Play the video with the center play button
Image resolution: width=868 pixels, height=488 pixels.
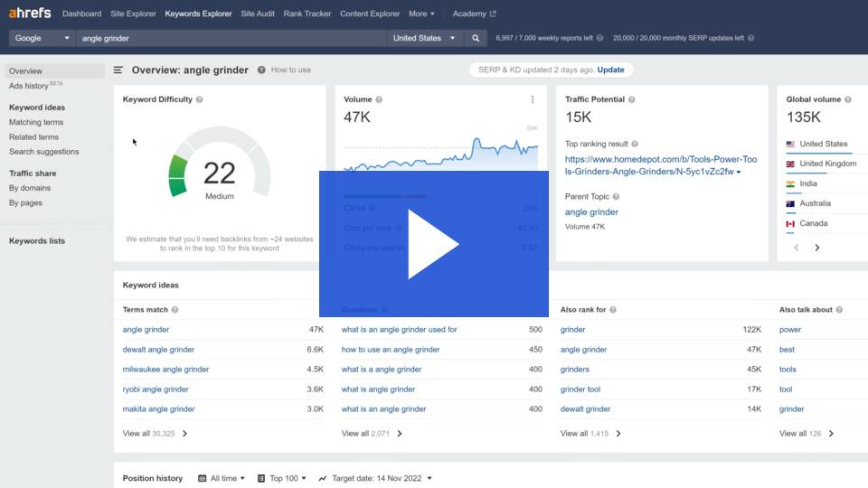pos(433,244)
